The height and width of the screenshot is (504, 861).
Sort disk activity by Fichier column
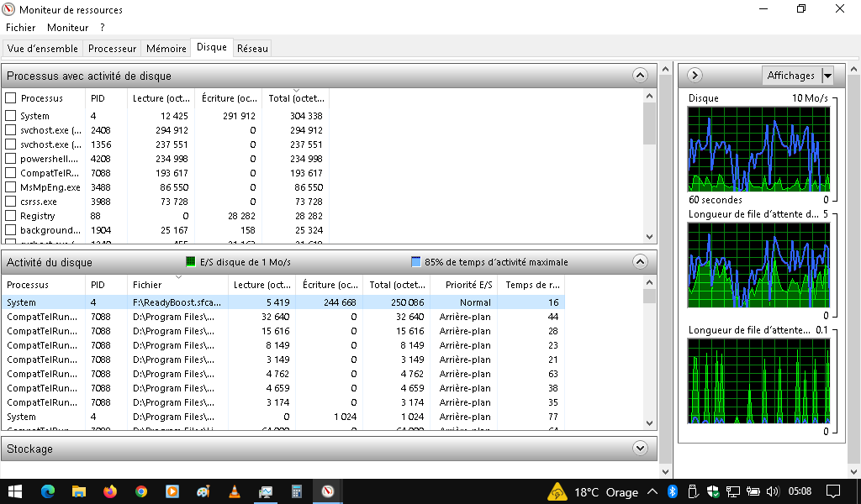(x=178, y=285)
